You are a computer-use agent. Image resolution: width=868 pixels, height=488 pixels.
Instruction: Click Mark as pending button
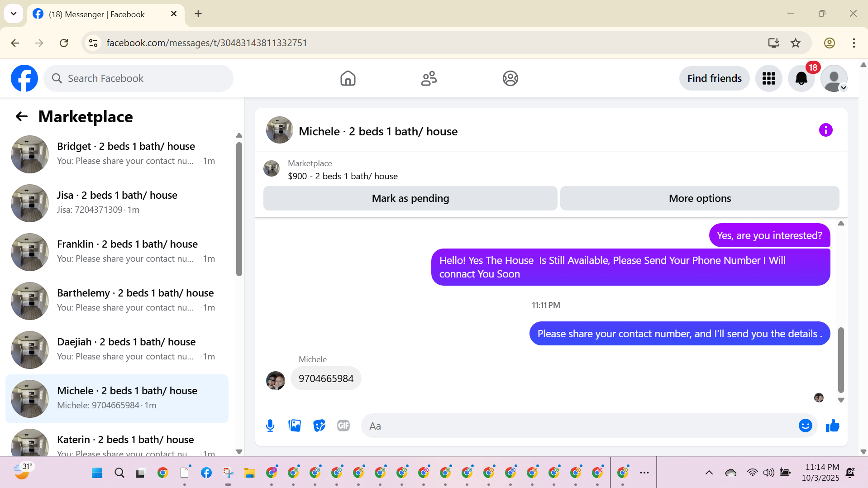point(410,198)
